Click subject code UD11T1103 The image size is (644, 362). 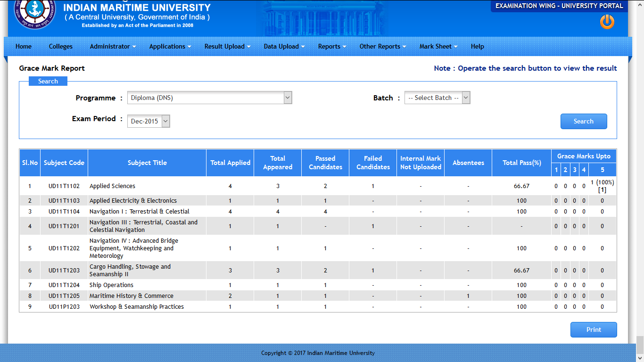64,201
